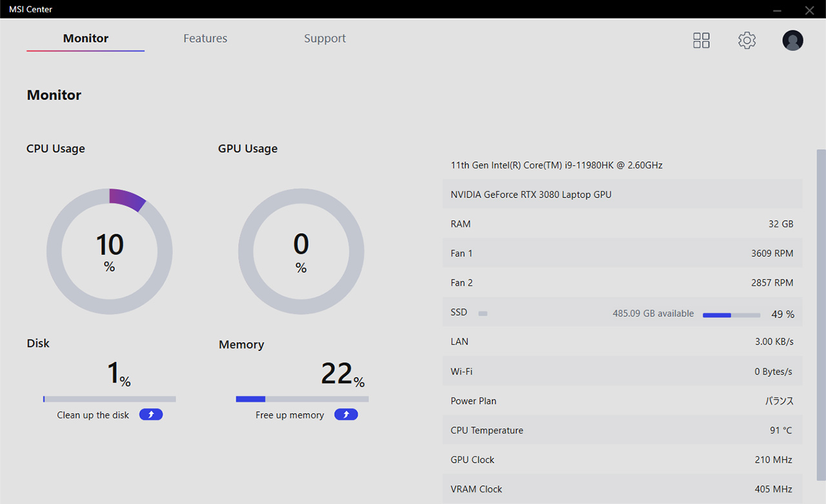Close the MSI Center window
Image resolution: width=826 pixels, height=504 pixels.
point(809,10)
